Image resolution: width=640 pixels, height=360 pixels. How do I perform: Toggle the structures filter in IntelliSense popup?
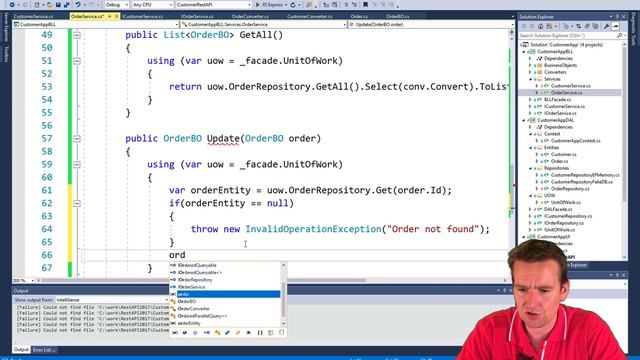(x=227, y=333)
